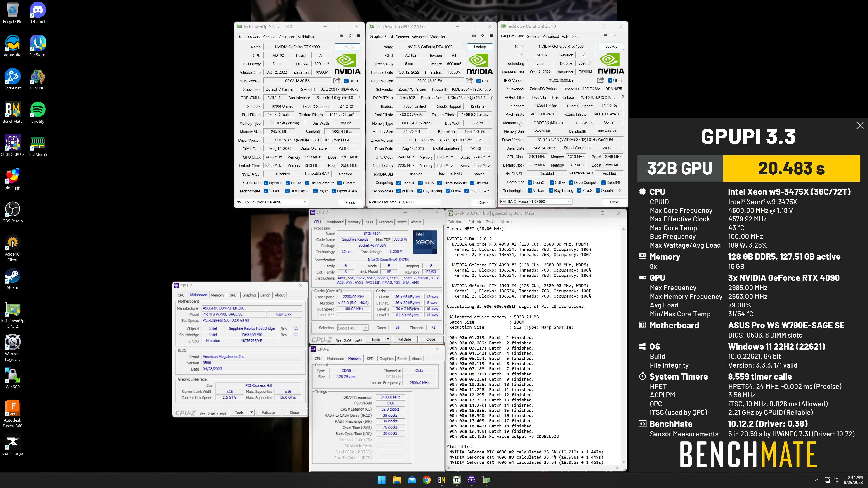Viewport: 868px width, 488px height.
Task: Open the Autodesk Fusion 360 desktop icon
Action: (12, 414)
